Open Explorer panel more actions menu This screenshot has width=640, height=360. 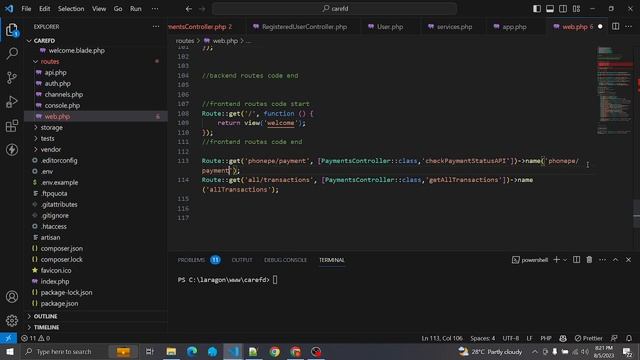[x=156, y=27]
